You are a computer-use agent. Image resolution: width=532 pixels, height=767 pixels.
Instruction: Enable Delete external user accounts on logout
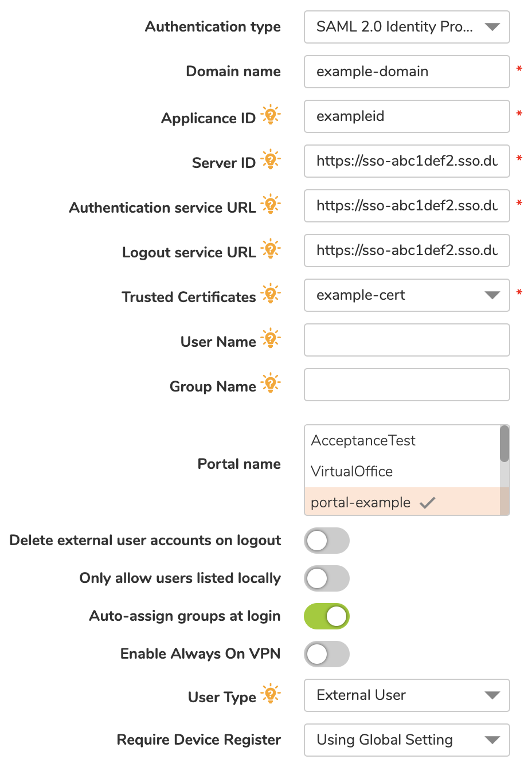(x=327, y=541)
